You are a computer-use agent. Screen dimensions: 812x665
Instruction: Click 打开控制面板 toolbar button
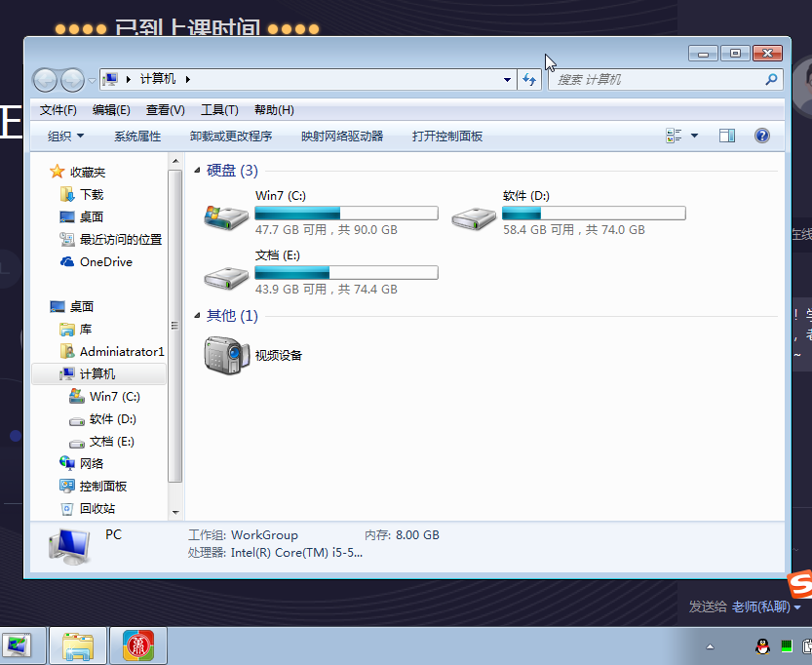click(446, 137)
